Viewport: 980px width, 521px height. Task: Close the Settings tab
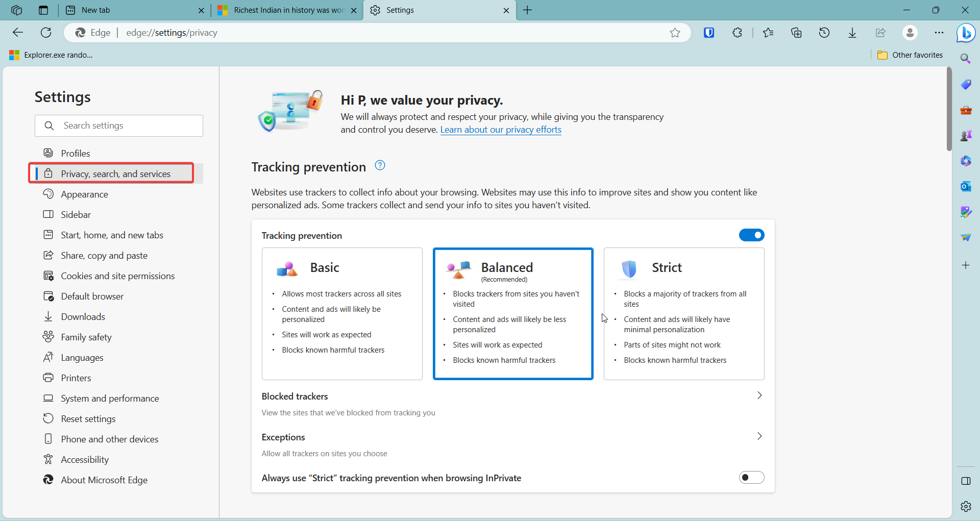tap(506, 10)
